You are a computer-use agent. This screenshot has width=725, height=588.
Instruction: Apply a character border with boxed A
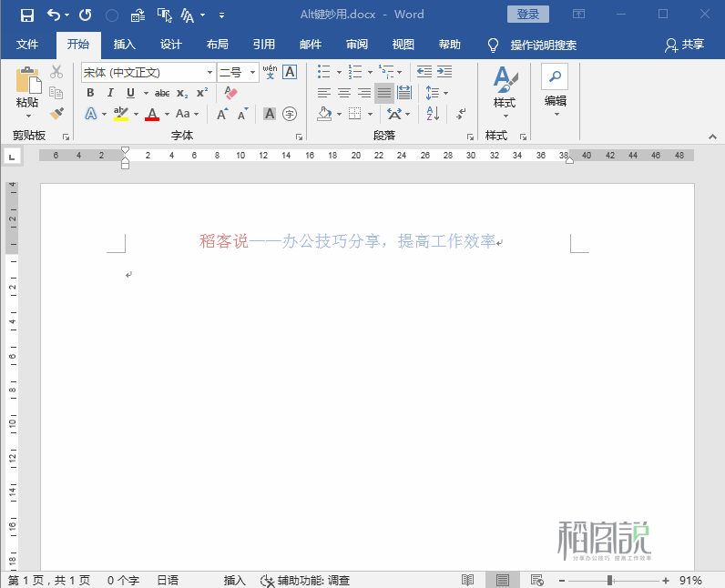click(x=290, y=72)
